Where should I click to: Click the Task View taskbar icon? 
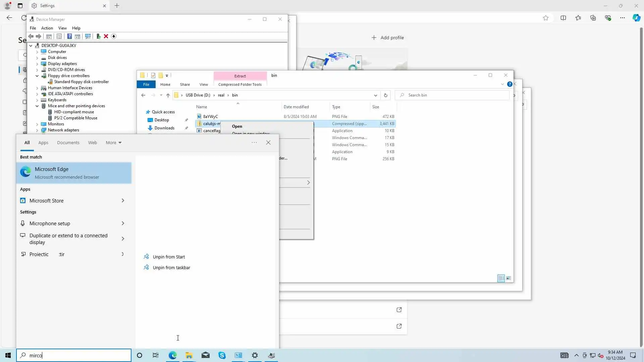(156, 355)
